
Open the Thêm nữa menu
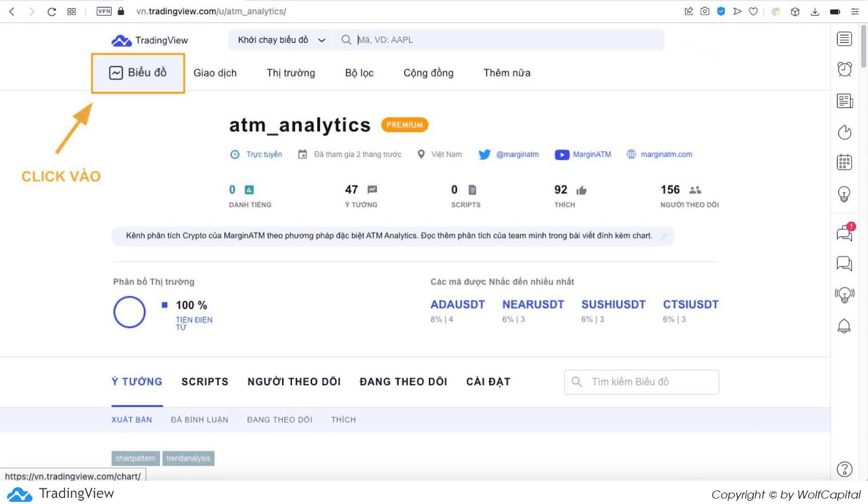click(507, 73)
